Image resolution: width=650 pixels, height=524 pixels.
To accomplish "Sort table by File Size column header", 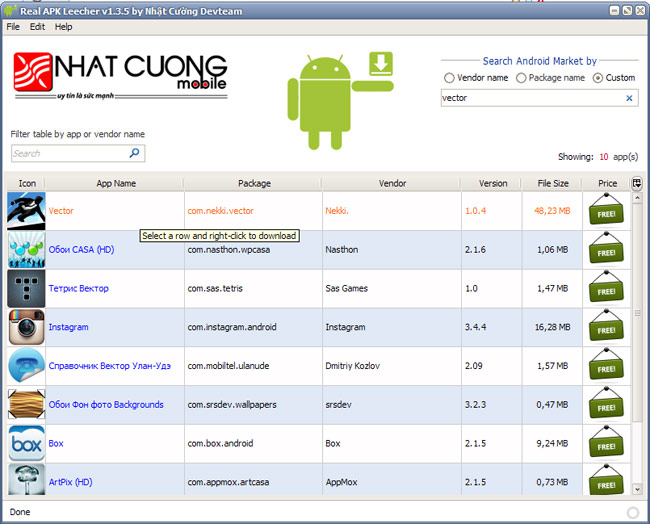I will (552, 183).
